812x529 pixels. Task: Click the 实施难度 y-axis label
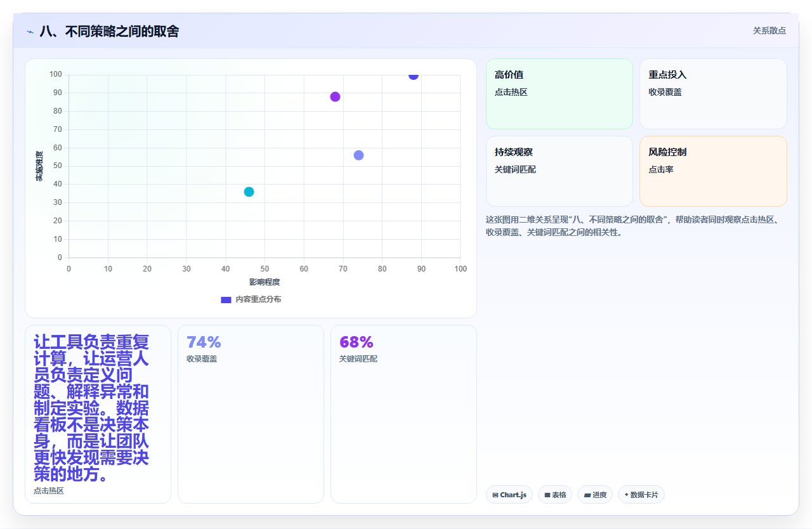click(39, 166)
